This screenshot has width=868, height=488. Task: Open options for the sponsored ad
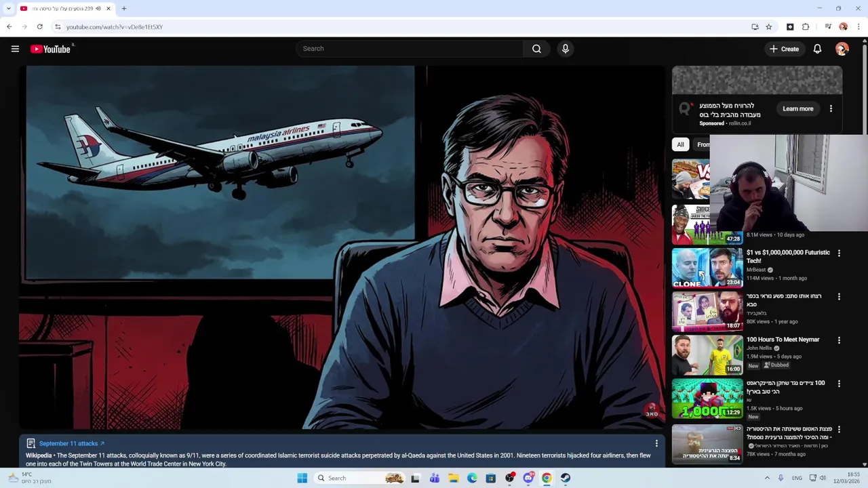831,108
